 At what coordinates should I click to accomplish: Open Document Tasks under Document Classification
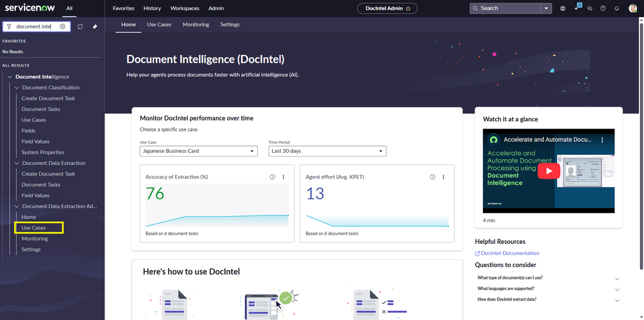(41, 109)
